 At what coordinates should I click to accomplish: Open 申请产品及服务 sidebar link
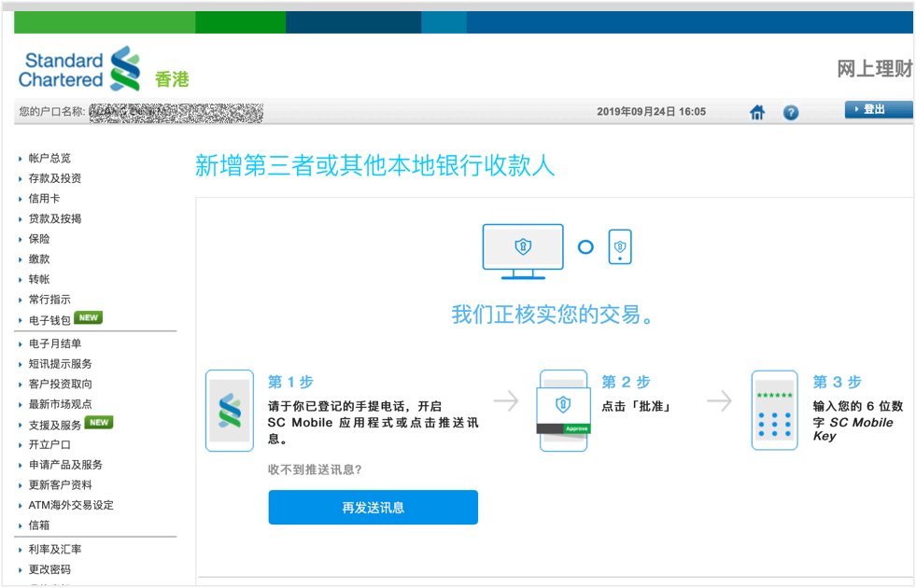65,465
